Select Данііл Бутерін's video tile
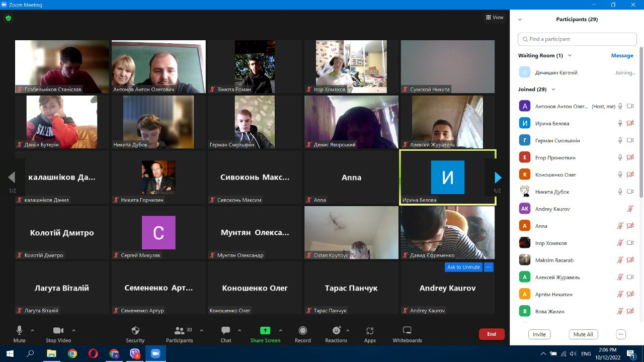This screenshot has height=362, width=644. pyautogui.click(x=62, y=122)
